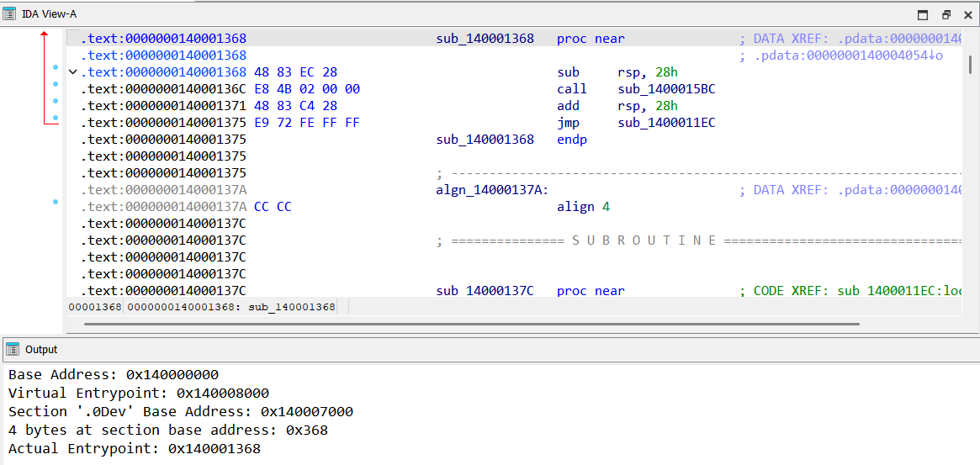Click Actual Entrypoint line in Output
This screenshot has height=465, width=980.
tap(135, 449)
